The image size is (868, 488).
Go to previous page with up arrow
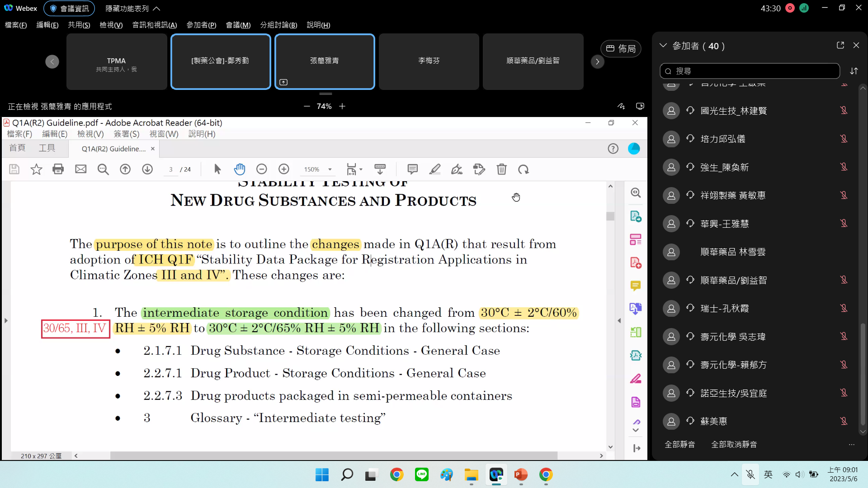125,169
